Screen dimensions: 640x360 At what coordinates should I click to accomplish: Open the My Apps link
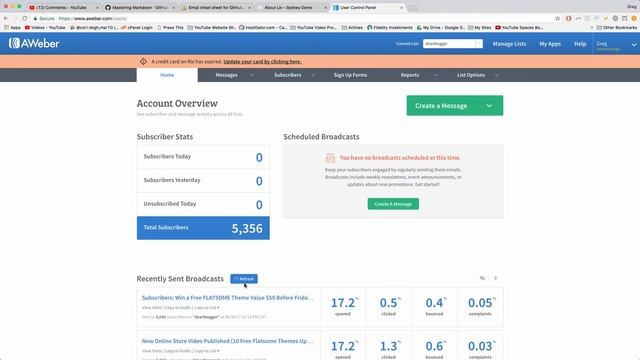click(x=550, y=44)
